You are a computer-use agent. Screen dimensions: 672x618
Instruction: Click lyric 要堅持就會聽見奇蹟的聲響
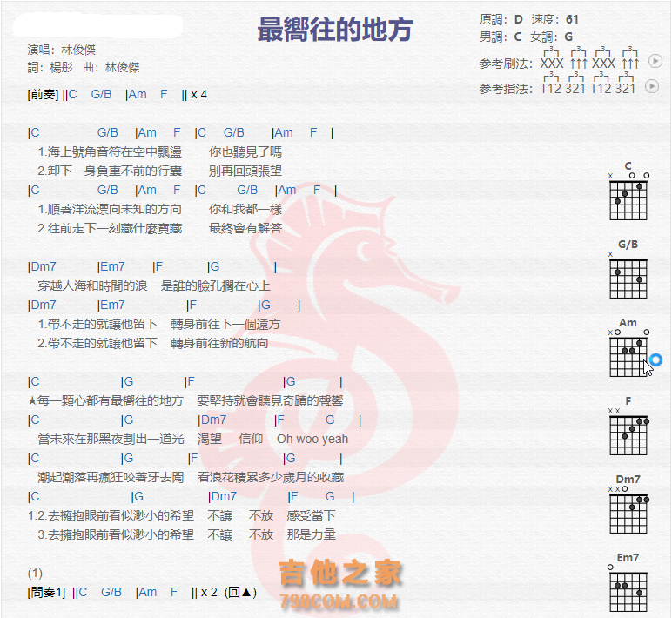coord(270,400)
